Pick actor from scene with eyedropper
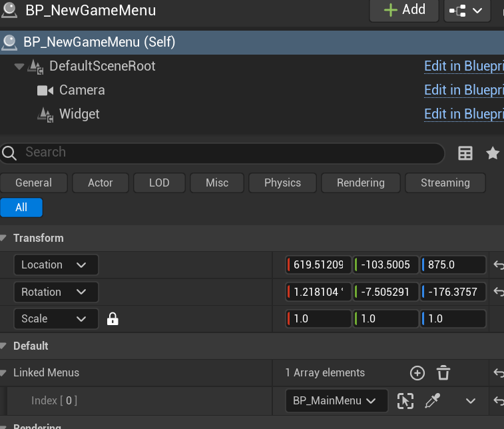 tap(432, 401)
